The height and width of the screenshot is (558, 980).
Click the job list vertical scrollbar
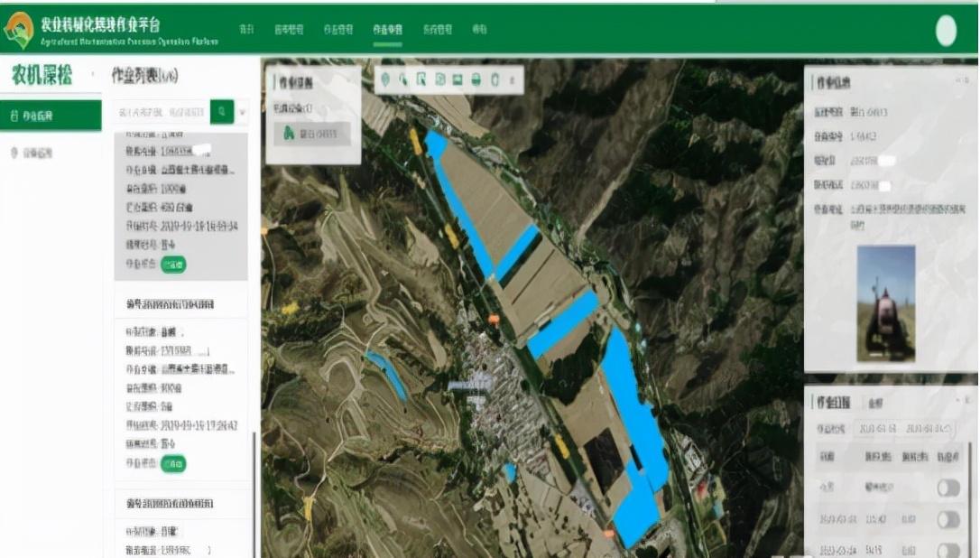pos(254,494)
